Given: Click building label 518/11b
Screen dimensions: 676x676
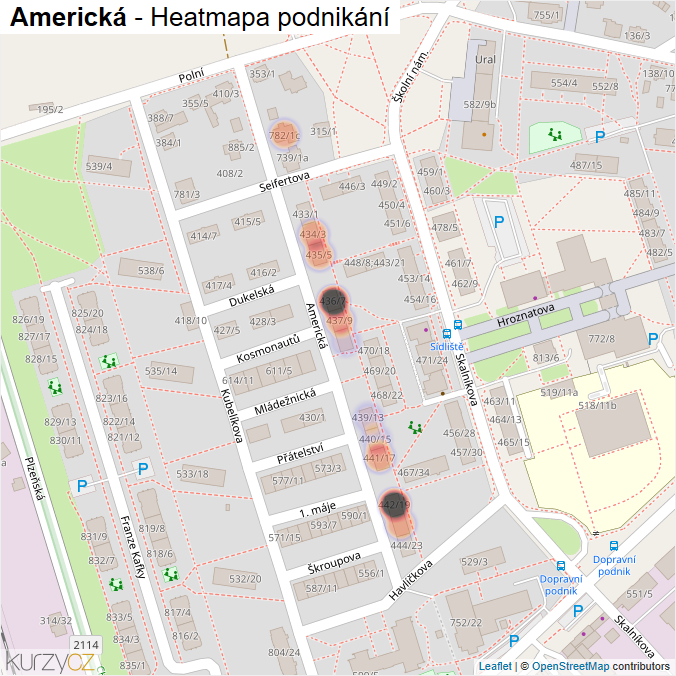Looking at the screenshot, I should (x=597, y=405).
